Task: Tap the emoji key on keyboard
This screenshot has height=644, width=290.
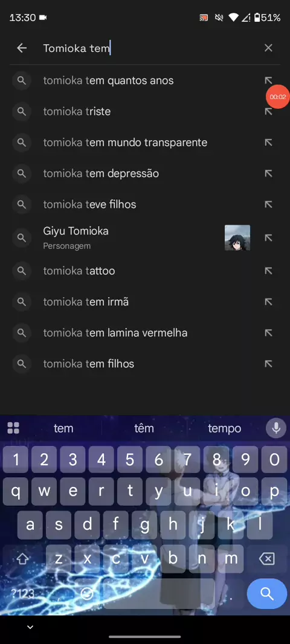Action: coord(86,593)
